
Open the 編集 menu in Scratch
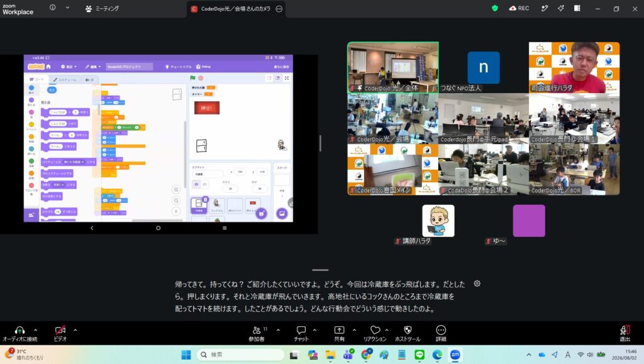click(93, 67)
